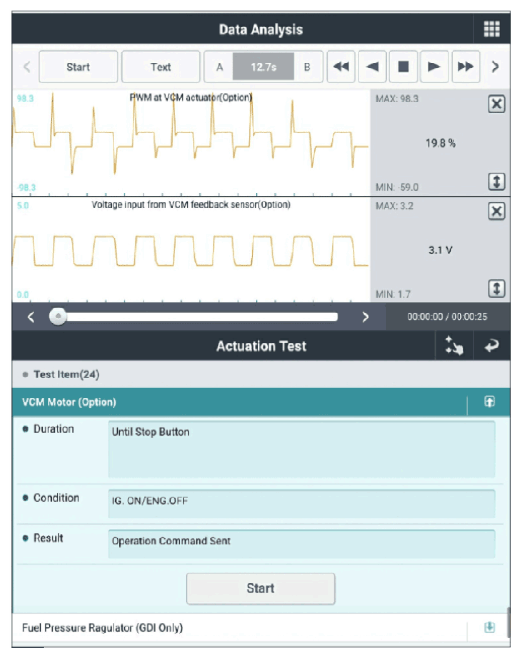Collapse the VCM Motor (Option) item
Screen dimensions: 520x657
click(x=489, y=402)
